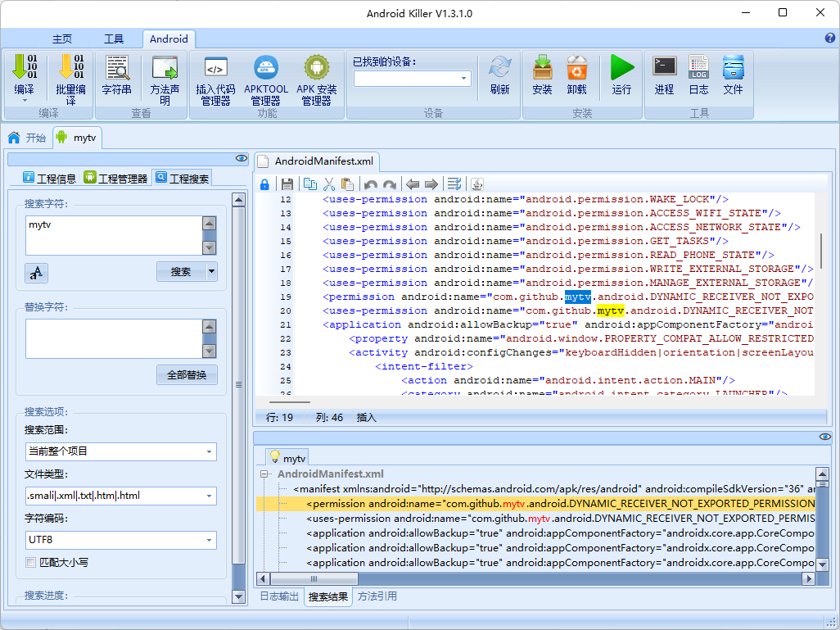Switch to the 方法引用 tab
The width and height of the screenshot is (840, 630).
tap(377, 596)
